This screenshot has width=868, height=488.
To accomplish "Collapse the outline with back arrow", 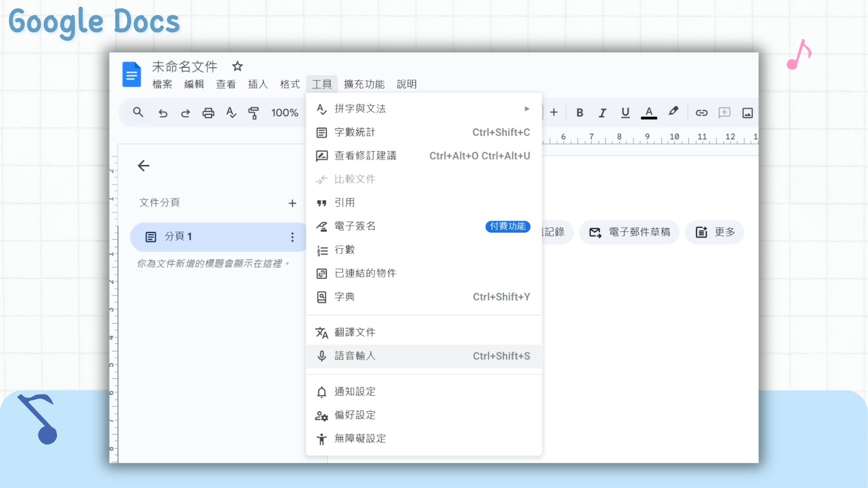I will coord(144,166).
